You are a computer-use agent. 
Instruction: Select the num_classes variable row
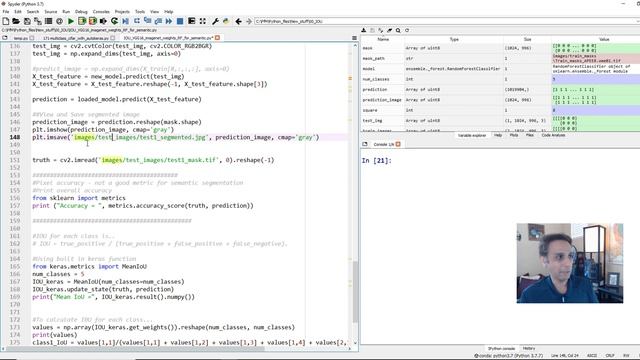pos(500,79)
